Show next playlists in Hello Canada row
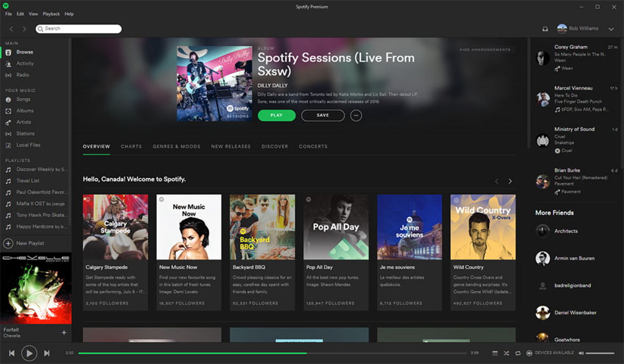 510,181
